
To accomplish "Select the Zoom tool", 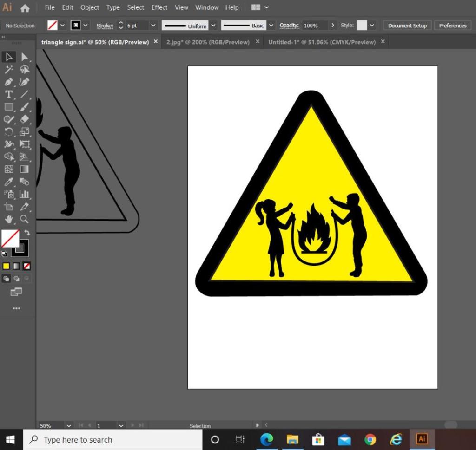I will 24,219.
